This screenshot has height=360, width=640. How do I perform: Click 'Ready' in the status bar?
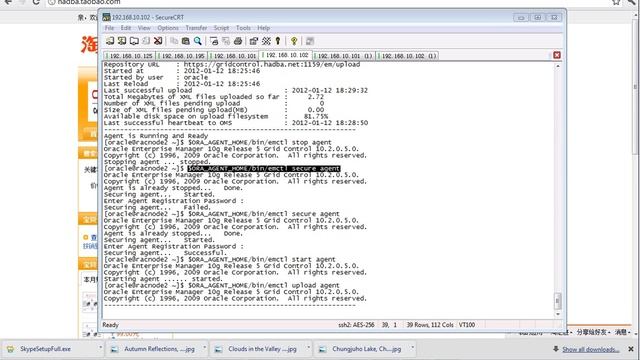click(110, 325)
